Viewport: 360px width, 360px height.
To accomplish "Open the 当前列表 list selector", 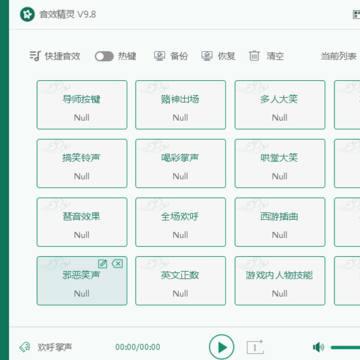I will pyautogui.click(x=340, y=56).
